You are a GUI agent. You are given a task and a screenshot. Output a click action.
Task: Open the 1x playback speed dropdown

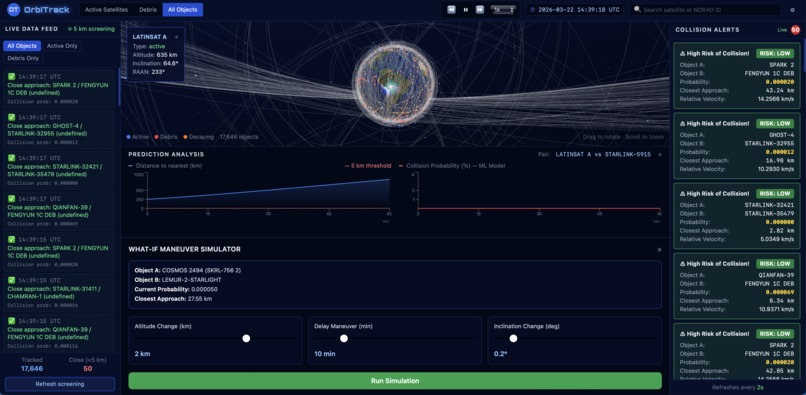tap(503, 9)
